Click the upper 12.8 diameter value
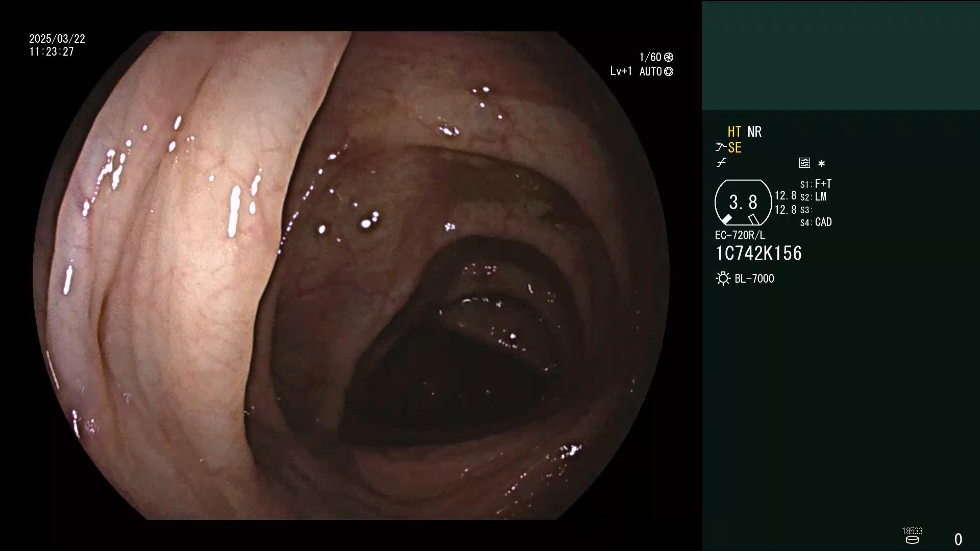The height and width of the screenshot is (551, 980). [x=786, y=196]
